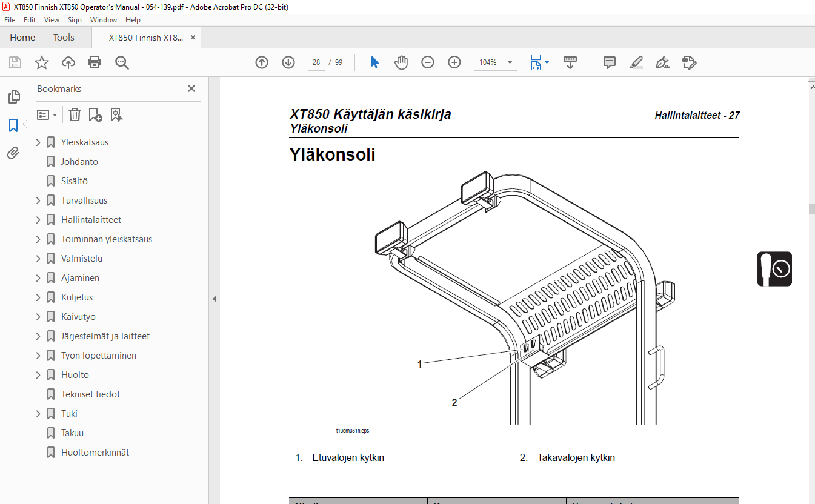Click the vertical scrollbar thumb
This screenshot has height=504, width=815.
point(811,210)
